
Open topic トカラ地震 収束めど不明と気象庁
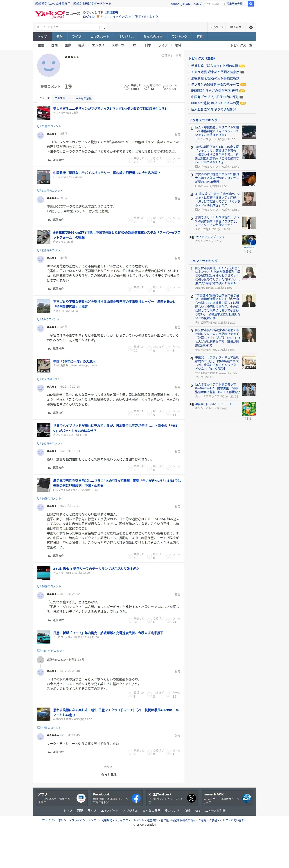tap(215, 72)
